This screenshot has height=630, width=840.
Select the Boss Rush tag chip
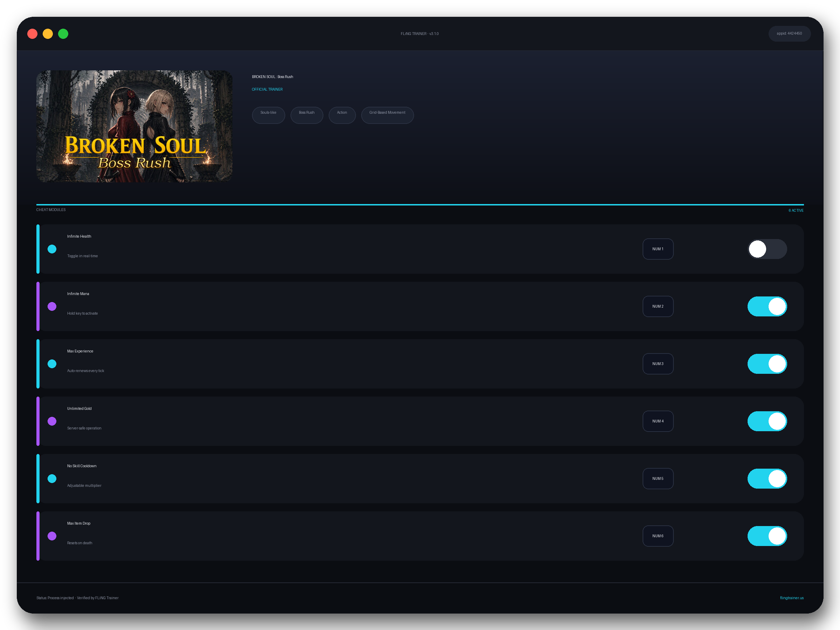(x=307, y=115)
